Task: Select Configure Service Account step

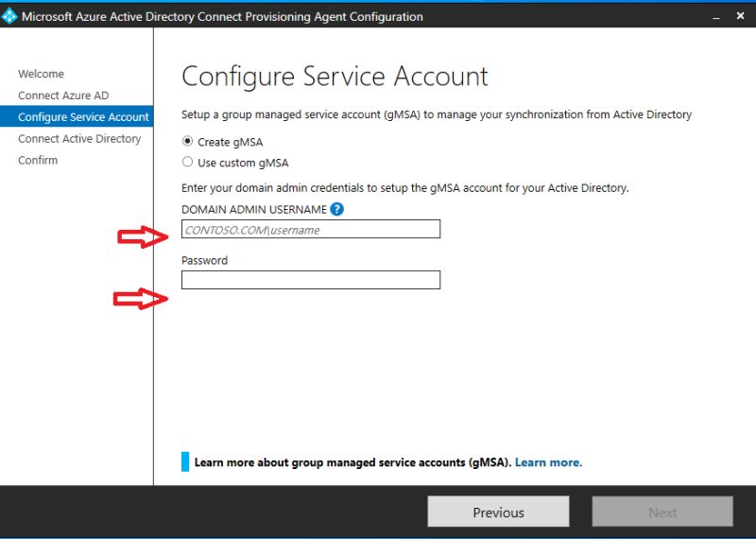Action: click(x=77, y=116)
